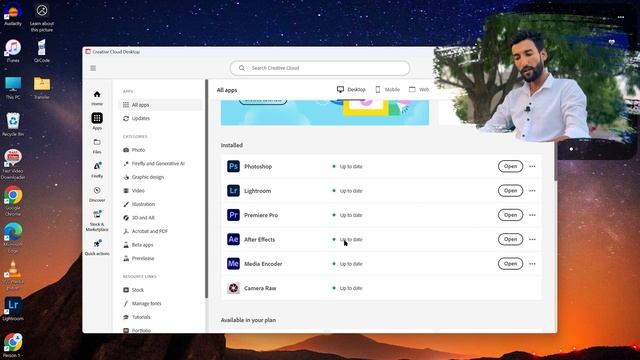Open Google Chrome desktop shortcut
The width and height of the screenshot is (640, 360).
13,201
